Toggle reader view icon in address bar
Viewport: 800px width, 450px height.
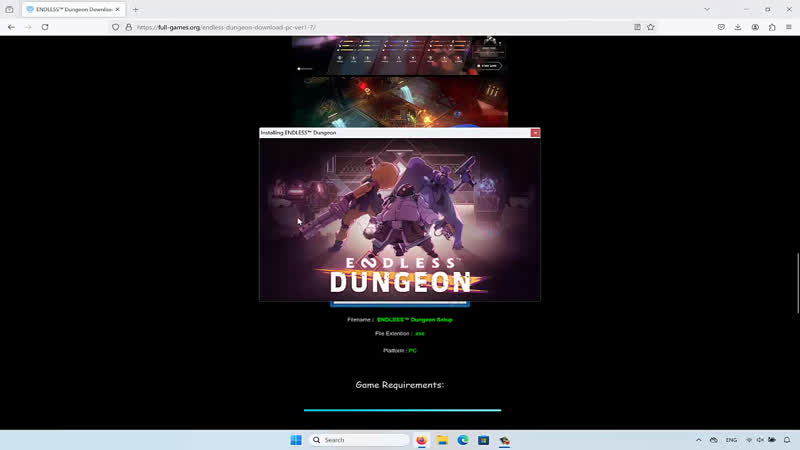tap(637, 27)
